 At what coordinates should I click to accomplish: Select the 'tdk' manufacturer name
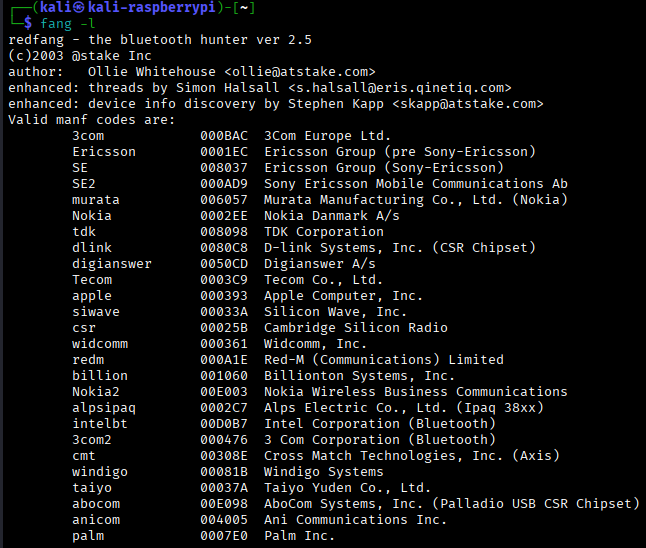point(84,232)
